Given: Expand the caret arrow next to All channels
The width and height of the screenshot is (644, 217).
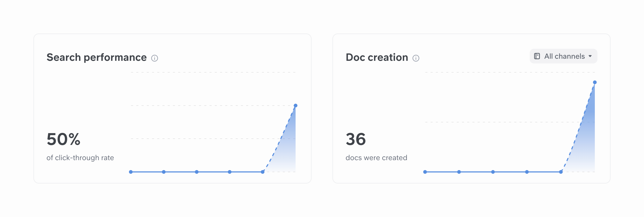Looking at the screenshot, I should 590,56.
